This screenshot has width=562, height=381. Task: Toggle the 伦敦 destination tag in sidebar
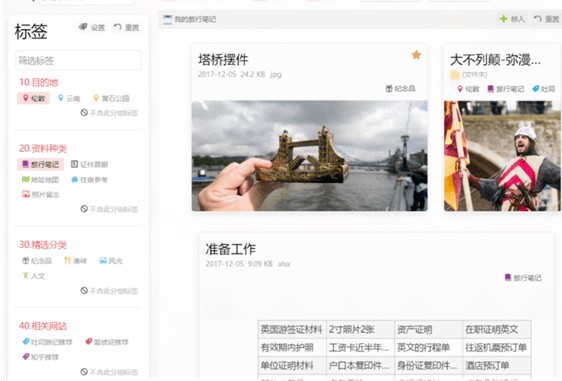[x=34, y=98]
